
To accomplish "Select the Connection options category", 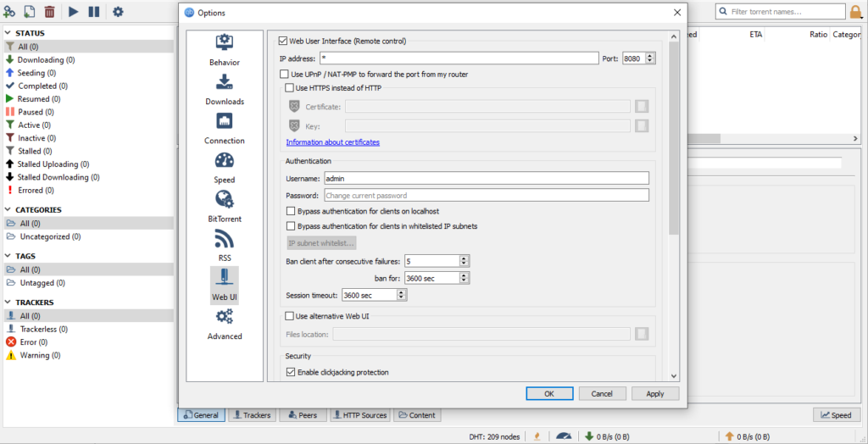I will (224, 129).
